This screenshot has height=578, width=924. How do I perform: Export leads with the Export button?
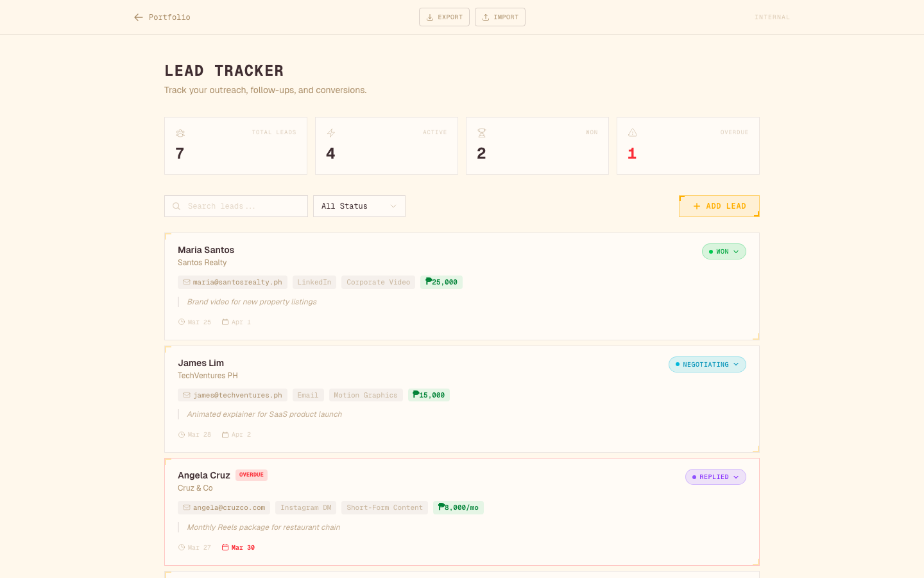coord(444,17)
